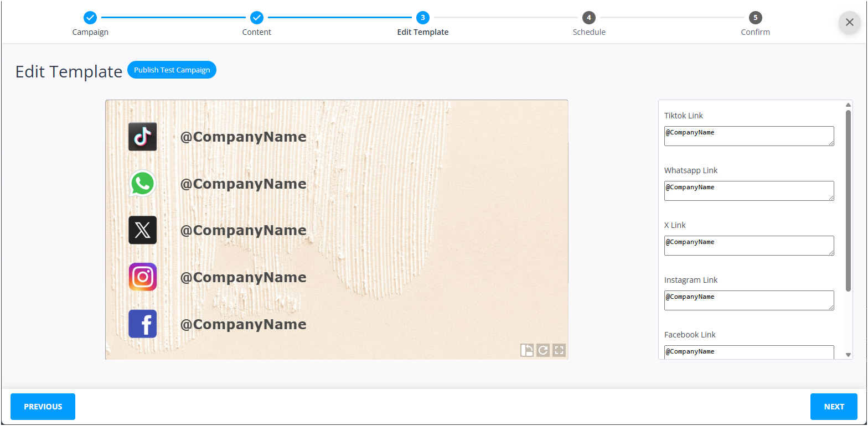Close the campaign wizard dialog

click(x=849, y=22)
